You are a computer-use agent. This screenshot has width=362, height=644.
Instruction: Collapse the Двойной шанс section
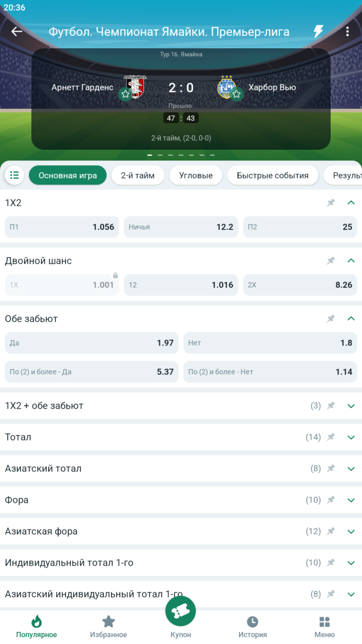point(351,261)
